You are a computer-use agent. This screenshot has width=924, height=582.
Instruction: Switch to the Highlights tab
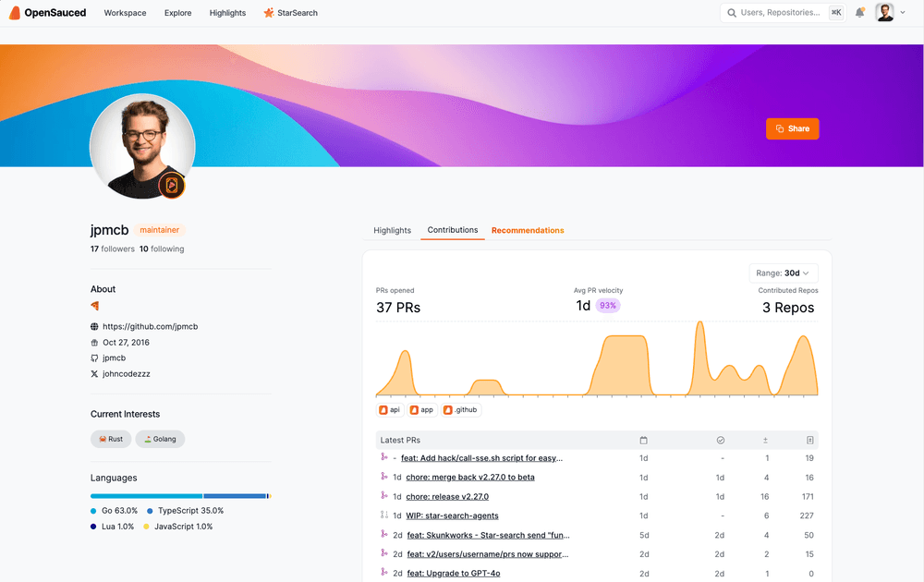pyautogui.click(x=392, y=230)
